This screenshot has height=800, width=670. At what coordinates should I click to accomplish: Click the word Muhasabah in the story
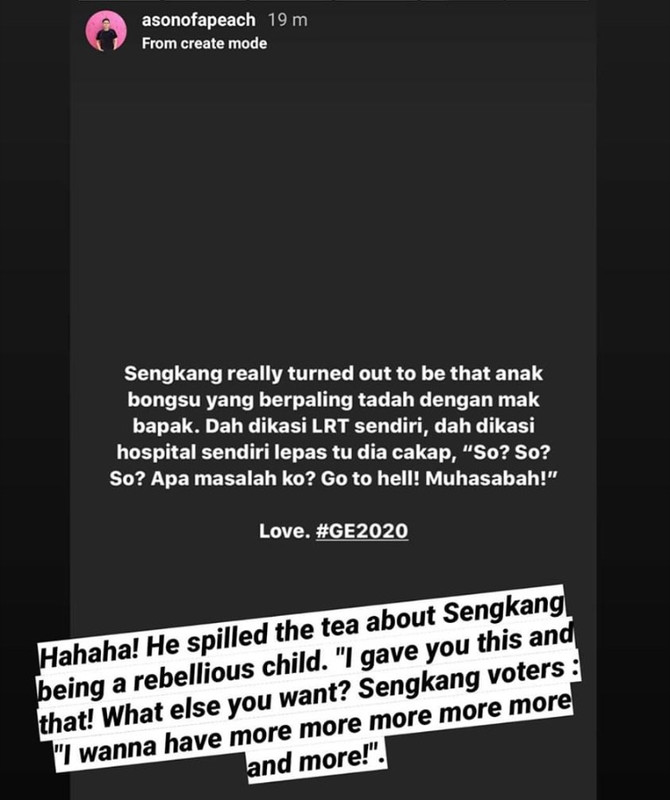click(x=486, y=479)
